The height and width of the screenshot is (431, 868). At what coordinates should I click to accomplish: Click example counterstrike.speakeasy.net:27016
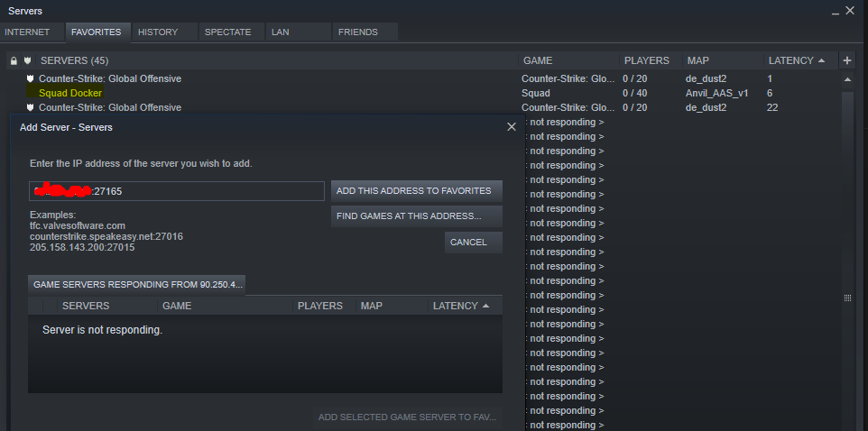point(106,236)
